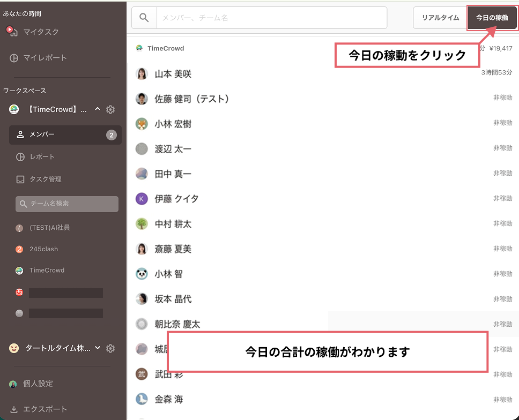
Task: Switch to 今日の稼動 view
Action: click(x=492, y=18)
